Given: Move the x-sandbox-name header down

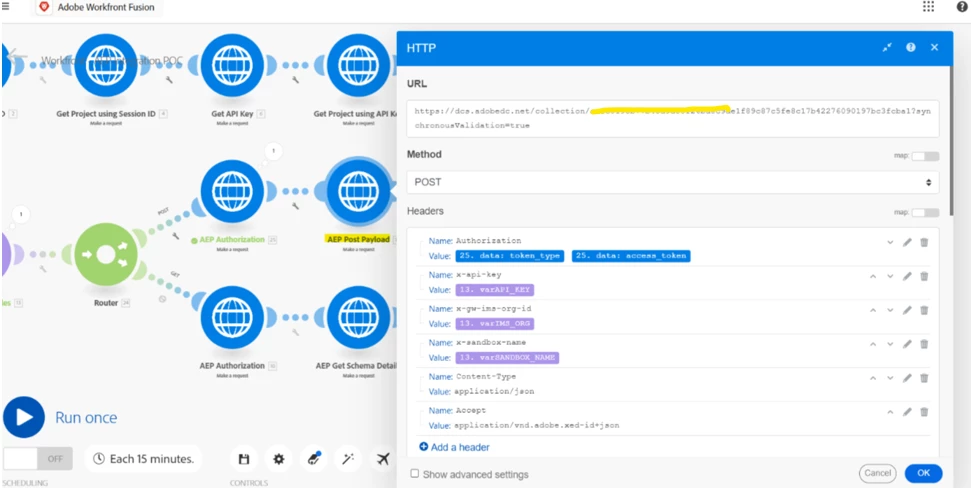Looking at the screenshot, I should (x=890, y=344).
